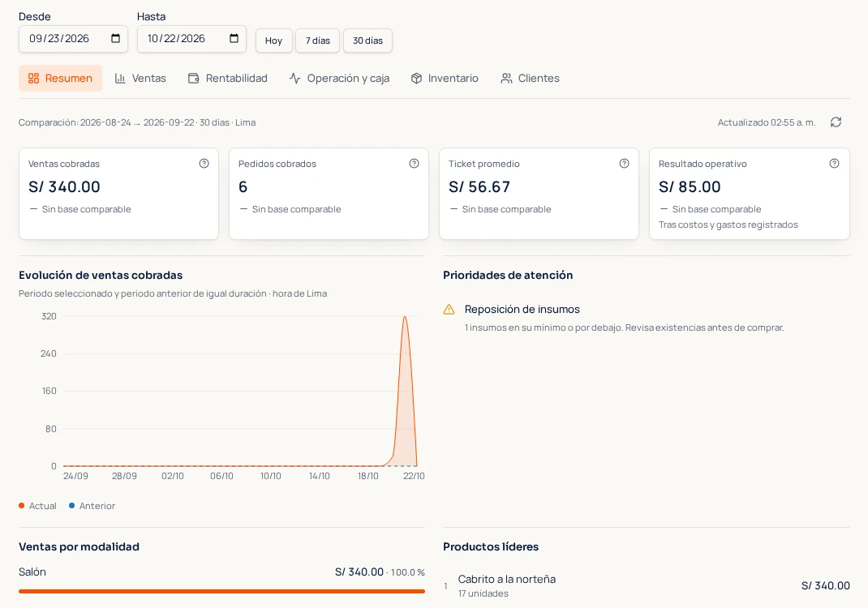Apply the 30 días range
The width and height of the screenshot is (868, 608).
(x=367, y=41)
